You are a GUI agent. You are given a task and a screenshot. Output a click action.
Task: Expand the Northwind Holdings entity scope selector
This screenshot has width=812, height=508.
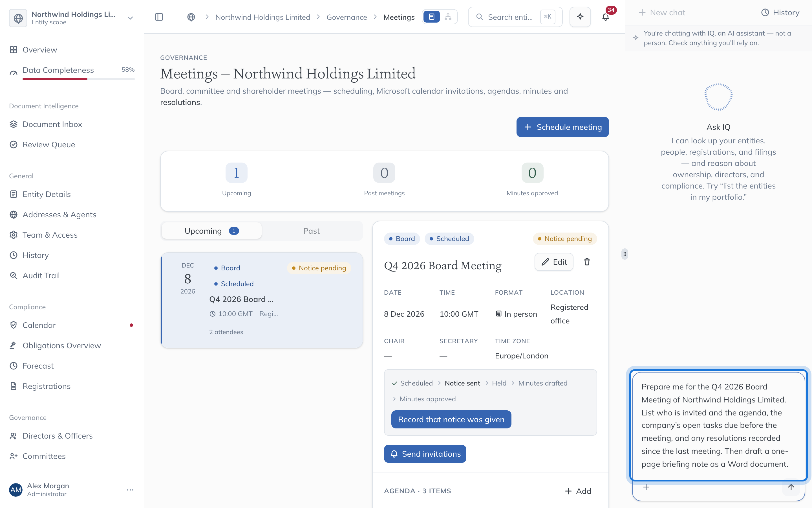(72, 17)
